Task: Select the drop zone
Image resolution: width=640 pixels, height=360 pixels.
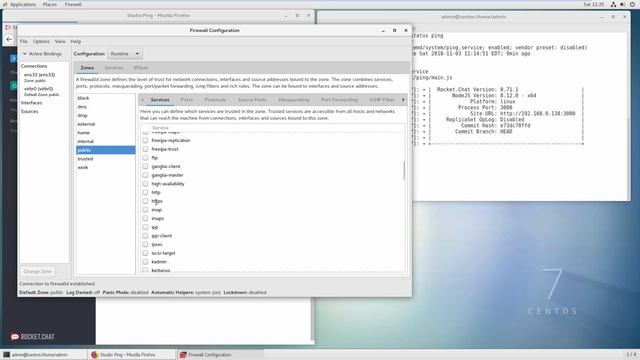Action: tap(105, 116)
